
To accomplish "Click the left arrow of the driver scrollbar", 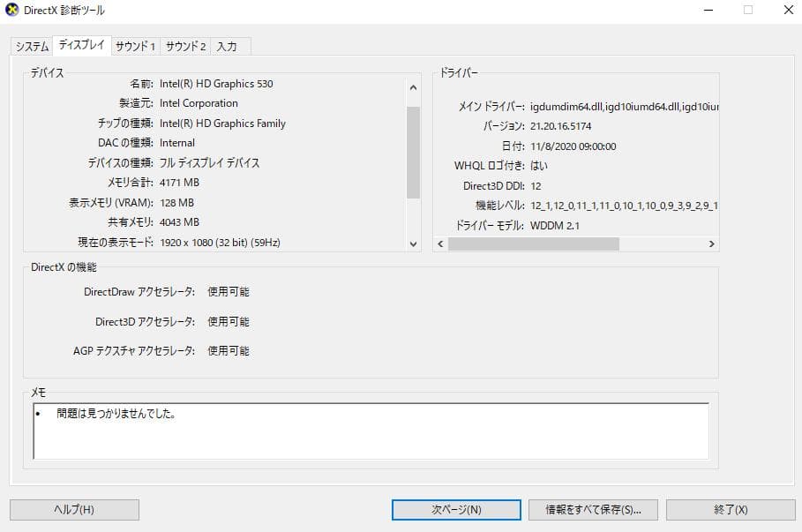I will pos(440,243).
